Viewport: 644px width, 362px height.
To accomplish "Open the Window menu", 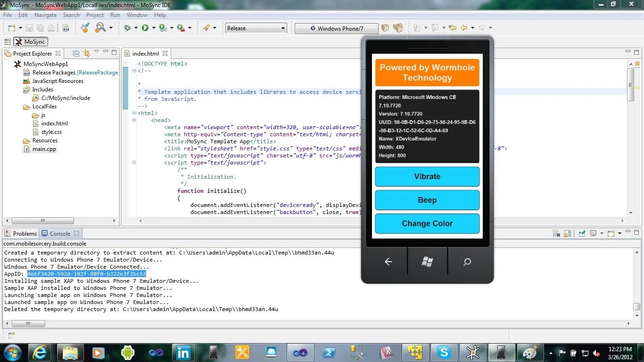I will coord(137,15).
